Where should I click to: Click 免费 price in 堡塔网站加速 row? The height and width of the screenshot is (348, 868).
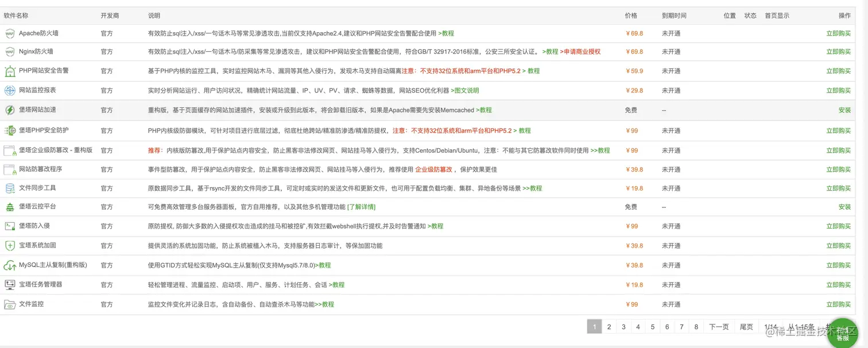(x=631, y=110)
